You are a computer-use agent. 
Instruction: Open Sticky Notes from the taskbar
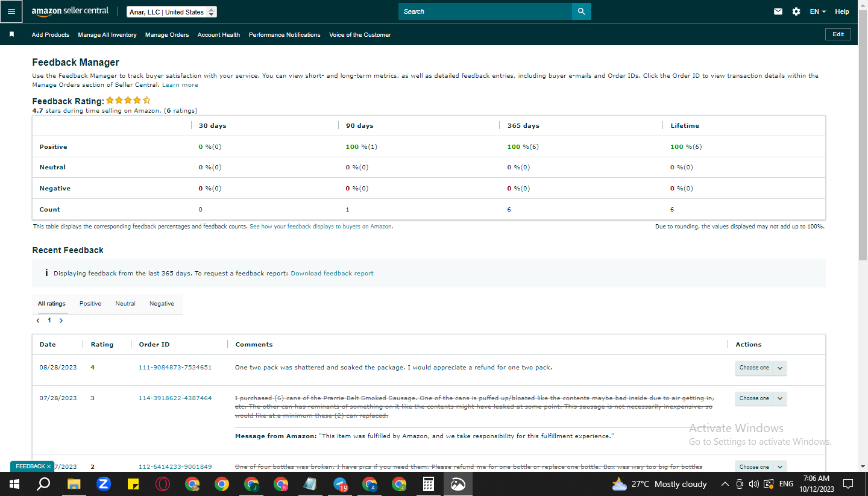133,484
